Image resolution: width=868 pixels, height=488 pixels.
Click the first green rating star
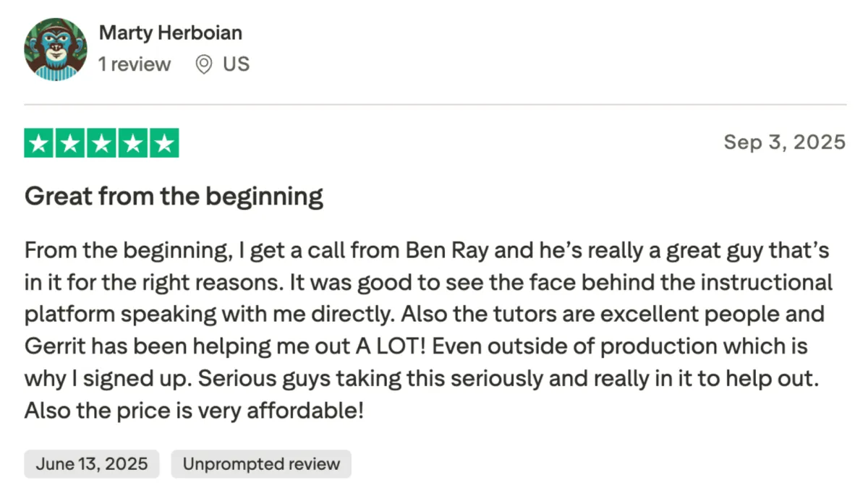(40, 143)
